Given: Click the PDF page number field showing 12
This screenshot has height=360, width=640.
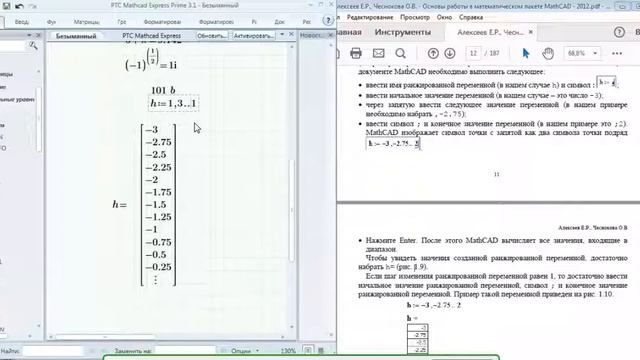Looking at the screenshot, I should tap(473, 53).
